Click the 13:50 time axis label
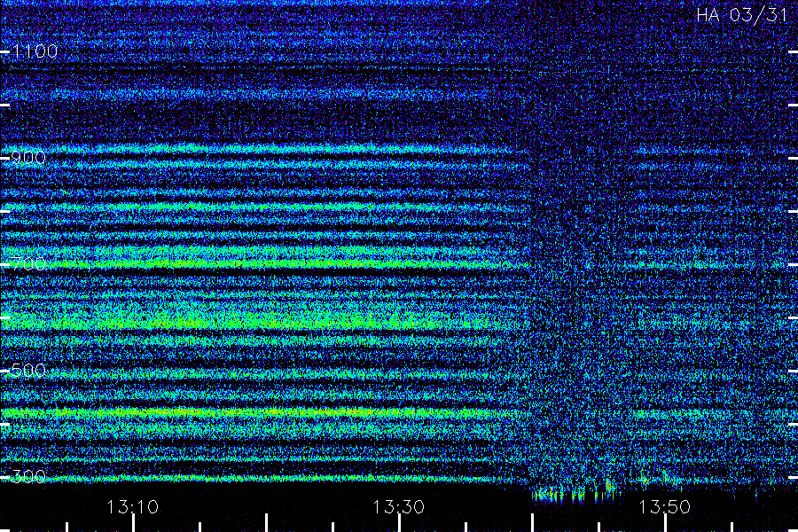The width and height of the screenshot is (798, 532). click(665, 506)
